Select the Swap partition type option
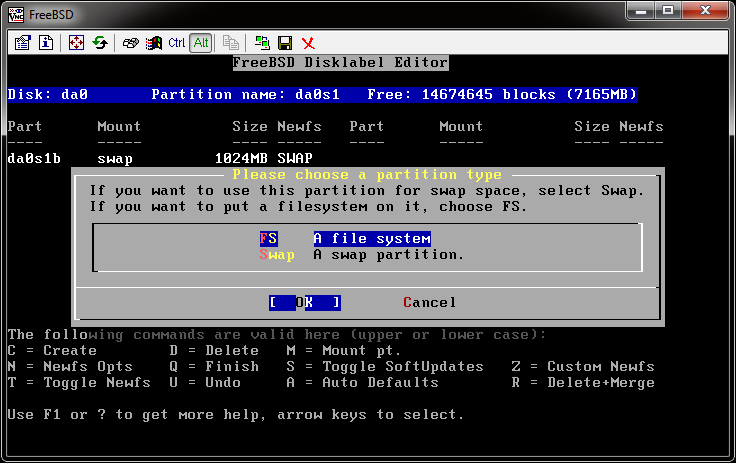This screenshot has width=736, height=463. (277, 255)
